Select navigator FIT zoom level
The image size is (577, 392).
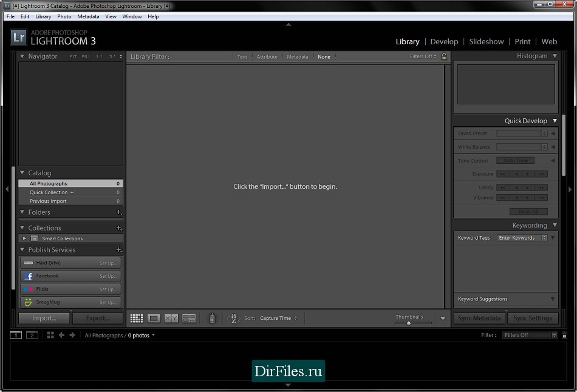point(73,56)
